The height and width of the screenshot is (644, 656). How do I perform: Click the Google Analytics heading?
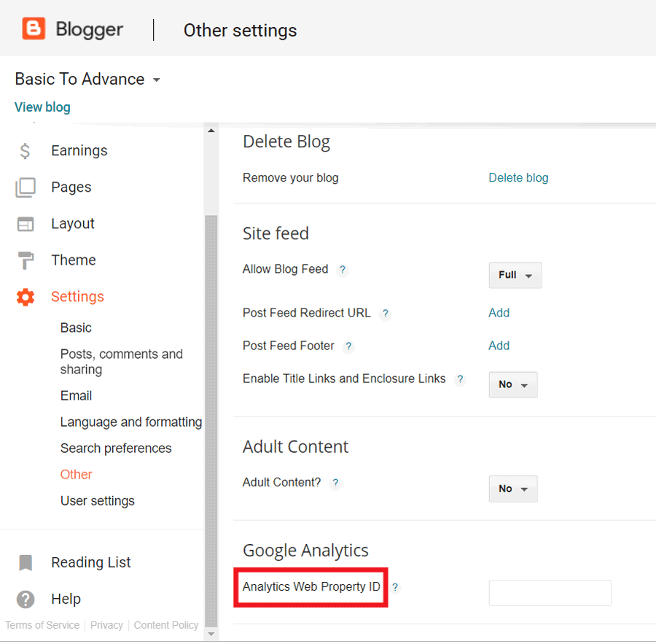point(305,551)
